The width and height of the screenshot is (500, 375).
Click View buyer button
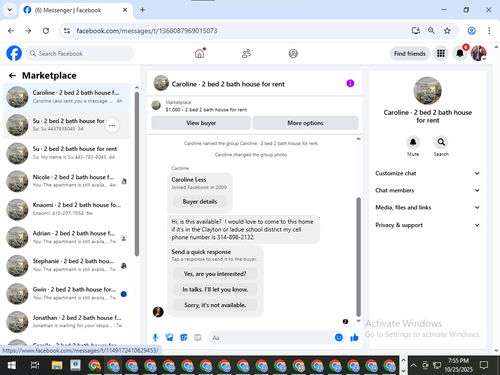201,123
